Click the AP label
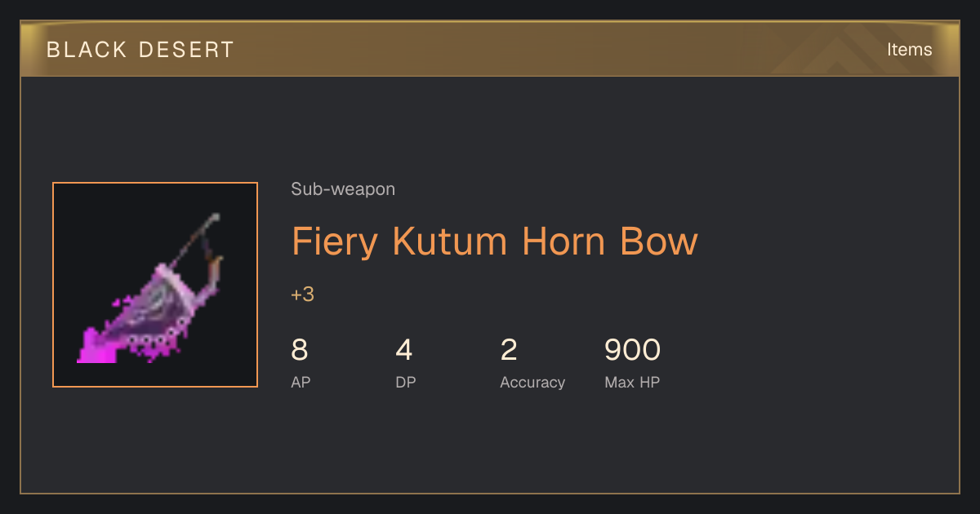 [301, 382]
